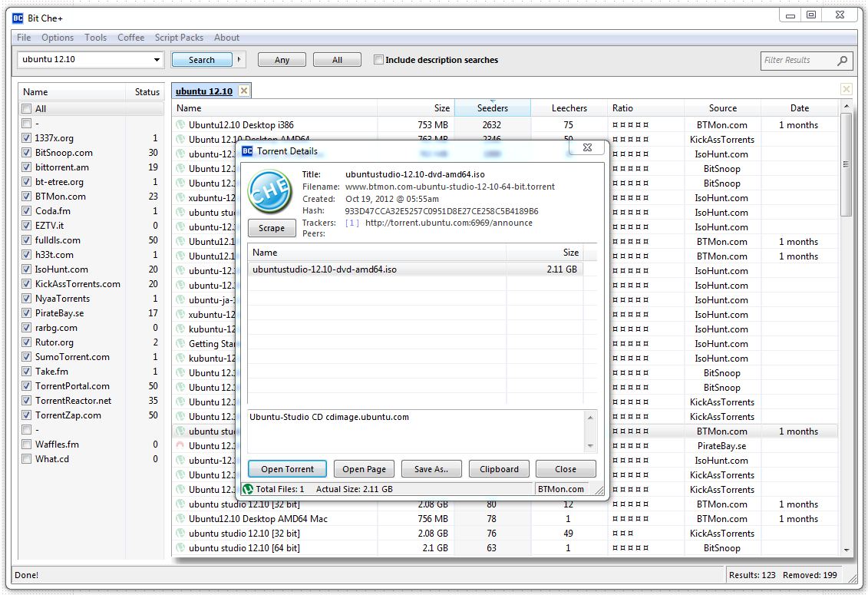Check the Waffles.fm source checkbox
The image size is (868, 595).
coord(27,445)
